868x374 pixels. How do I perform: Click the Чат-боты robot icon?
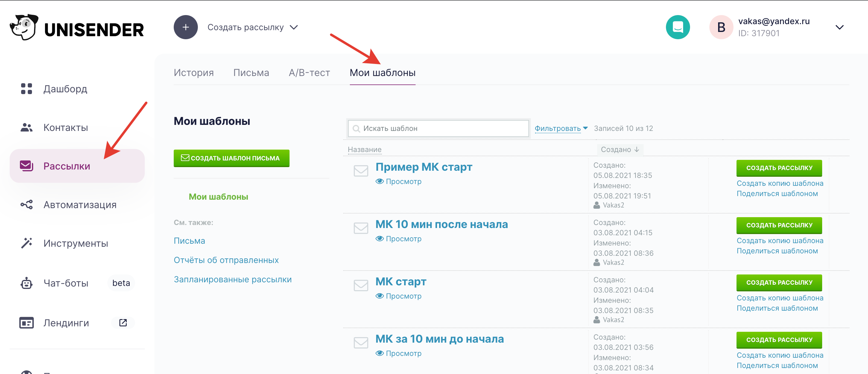pyautogui.click(x=26, y=283)
